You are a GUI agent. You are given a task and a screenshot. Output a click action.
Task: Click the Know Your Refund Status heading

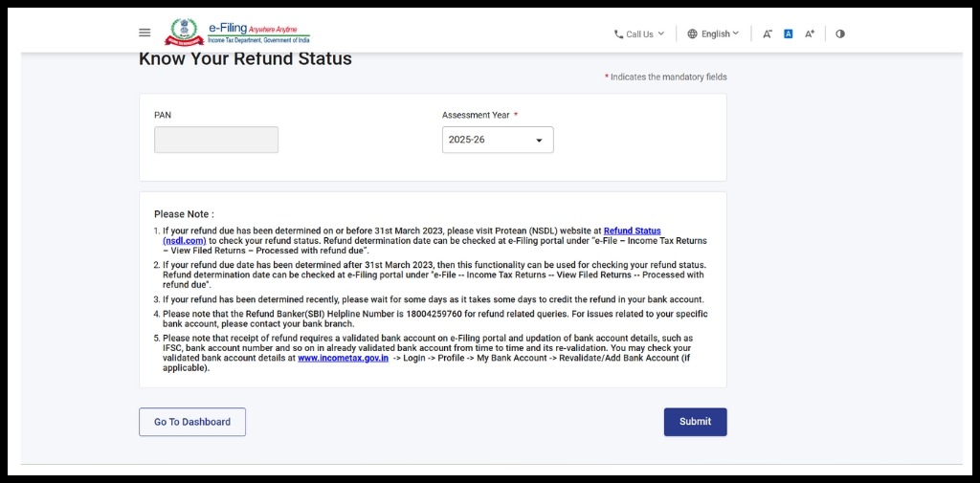pos(245,58)
